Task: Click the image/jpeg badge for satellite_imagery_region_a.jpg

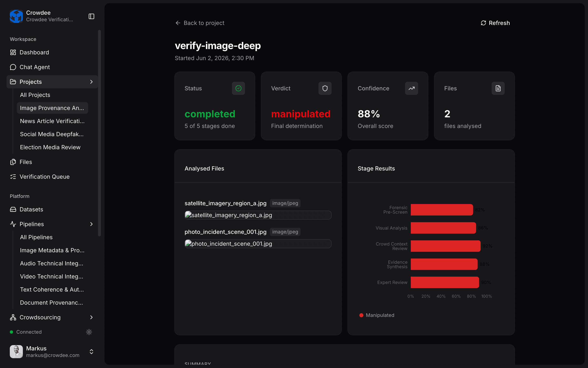Action: 285,203
